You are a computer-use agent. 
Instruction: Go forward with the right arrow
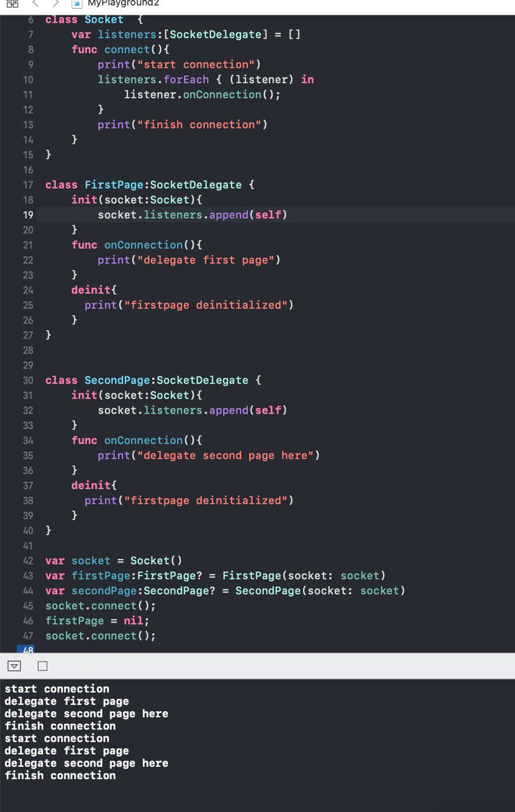click(56, 3)
